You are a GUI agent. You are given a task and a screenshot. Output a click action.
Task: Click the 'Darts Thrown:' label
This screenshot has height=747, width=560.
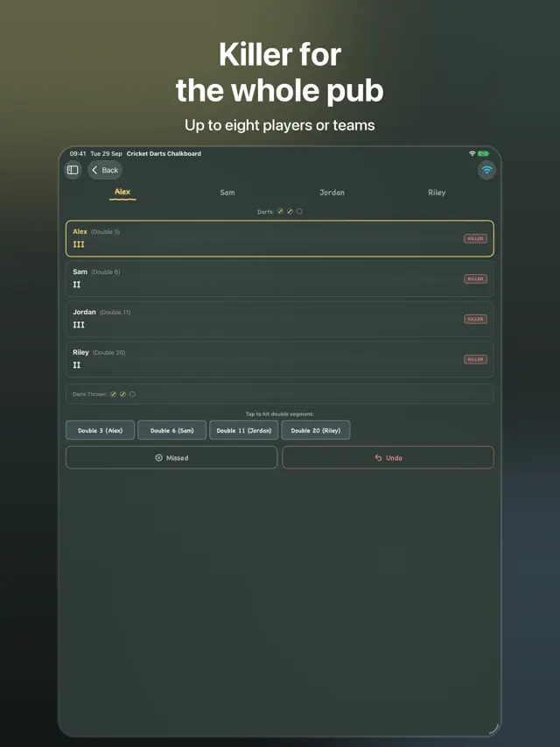(89, 394)
